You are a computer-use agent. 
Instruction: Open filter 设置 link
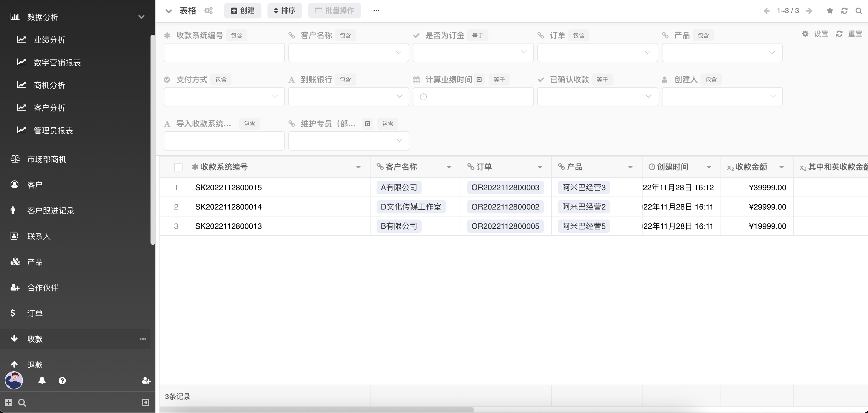pos(815,34)
